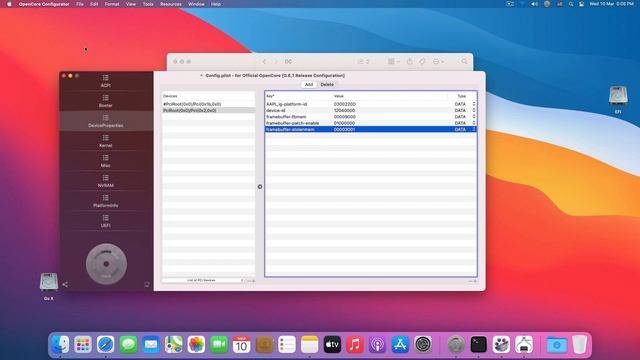Click the circular arrow between device and property lists
Image resolution: width=640 pixels, height=360 pixels.
tap(260, 187)
